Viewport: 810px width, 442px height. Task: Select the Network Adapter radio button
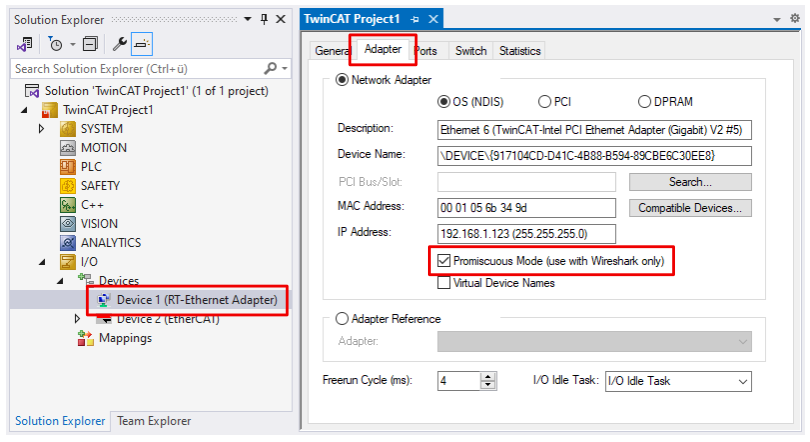[341, 80]
